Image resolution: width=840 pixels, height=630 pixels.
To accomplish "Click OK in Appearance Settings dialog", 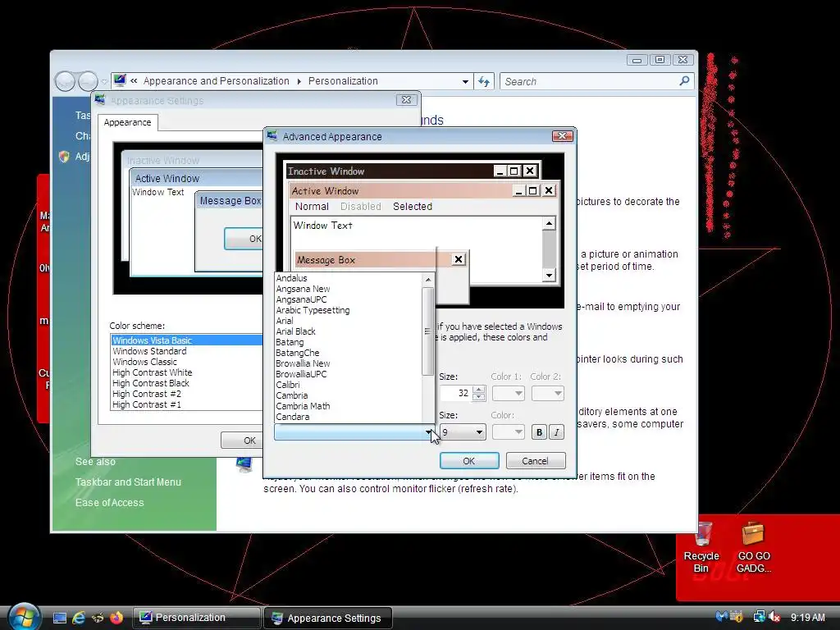I will [242, 441].
